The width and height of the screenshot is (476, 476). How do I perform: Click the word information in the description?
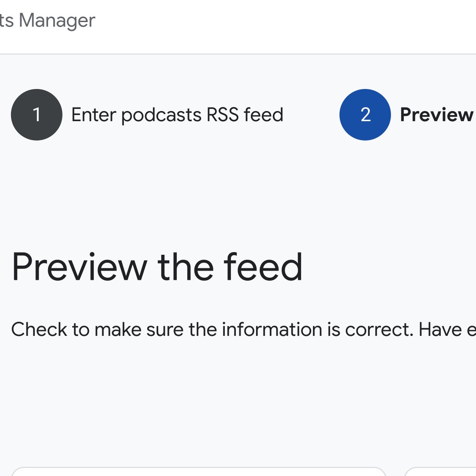tap(272, 329)
